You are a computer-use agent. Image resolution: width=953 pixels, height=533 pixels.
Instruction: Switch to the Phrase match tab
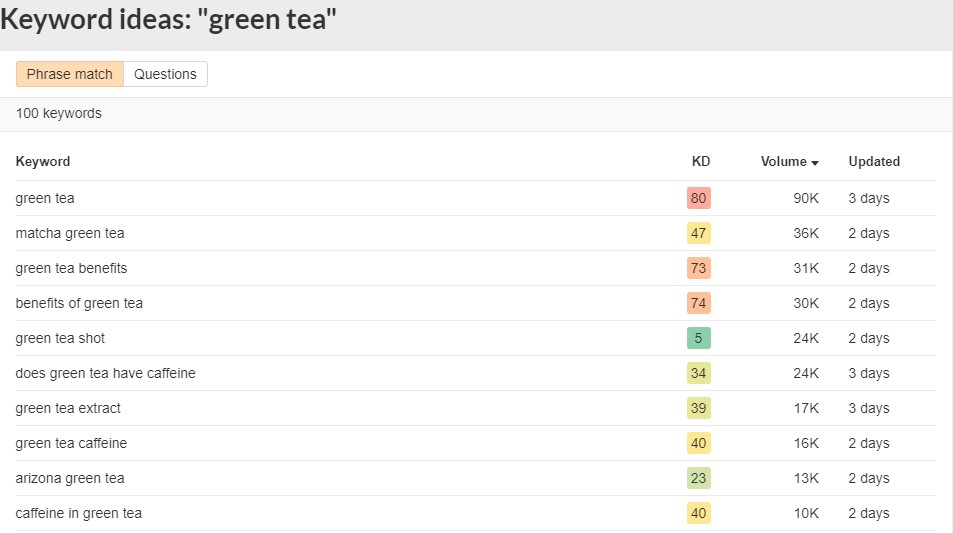pyautogui.click(x=70, y=74)
